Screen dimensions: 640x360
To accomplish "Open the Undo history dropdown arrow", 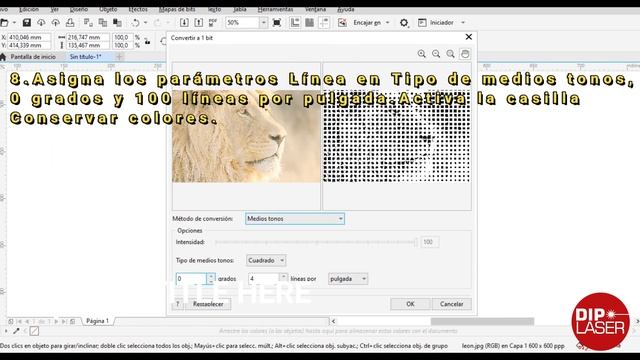I will click(x=145, y=23).
